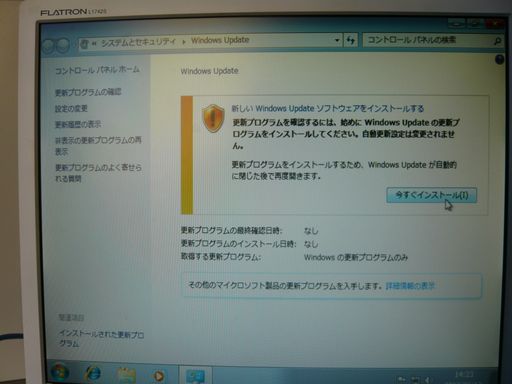Select the Control Panel taskbar button
512x384 pixels.
[196, 376]
